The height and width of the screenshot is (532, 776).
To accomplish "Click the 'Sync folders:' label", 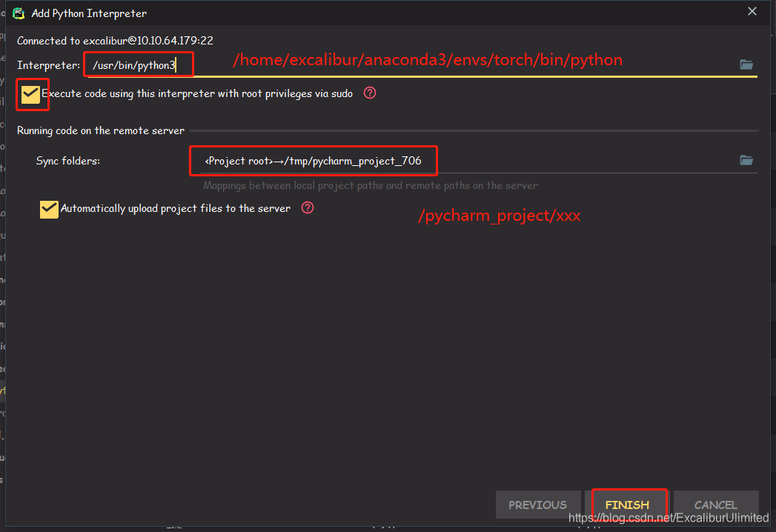I will click(x=67, y=161).
